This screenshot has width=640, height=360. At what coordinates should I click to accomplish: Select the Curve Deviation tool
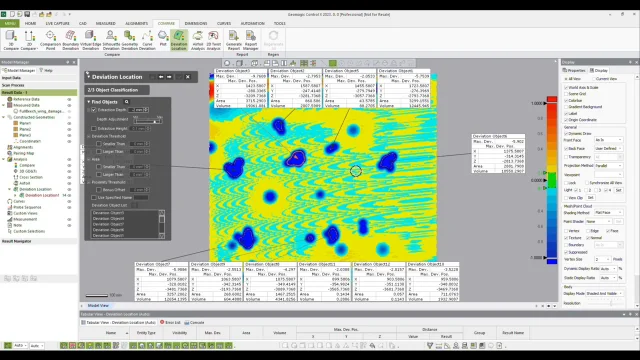147,40
